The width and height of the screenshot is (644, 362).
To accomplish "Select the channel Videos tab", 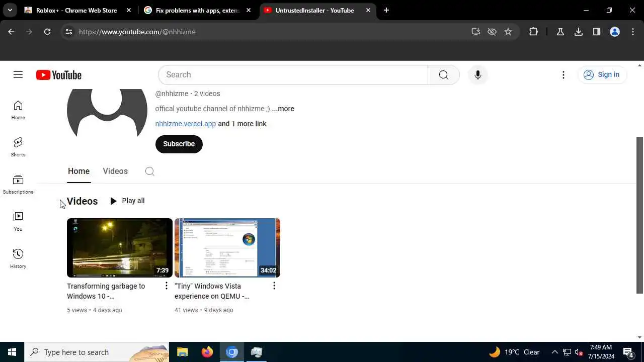I will pyautogui.click(x=115, y=171).
